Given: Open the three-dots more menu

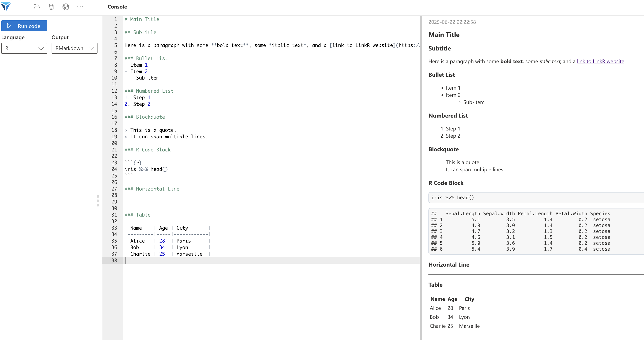Looking at the screenshot, I should [80, 7].
